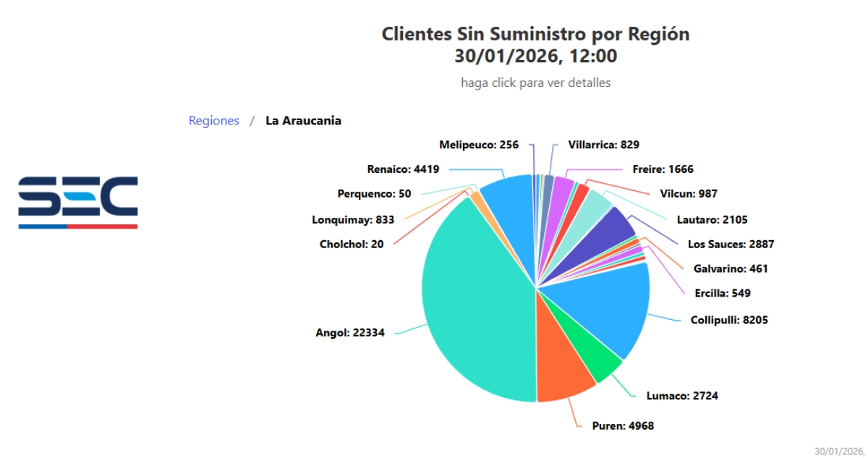Click the "Melipeuco: 256" label
Viewport: 868px width, 458px height.
(479, 145)
